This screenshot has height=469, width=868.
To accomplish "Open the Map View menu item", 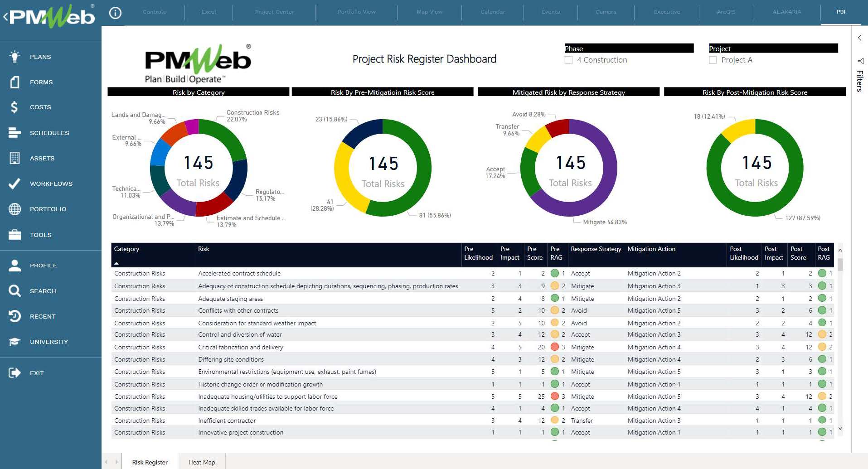I will click(x=429, y=12).
